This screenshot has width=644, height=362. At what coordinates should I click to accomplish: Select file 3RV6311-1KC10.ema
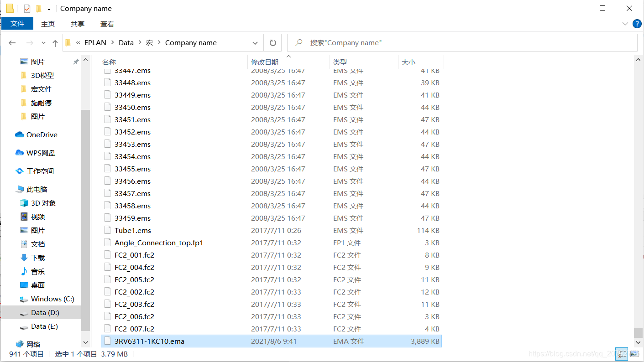pyautogui.click(x=271, y=341)
